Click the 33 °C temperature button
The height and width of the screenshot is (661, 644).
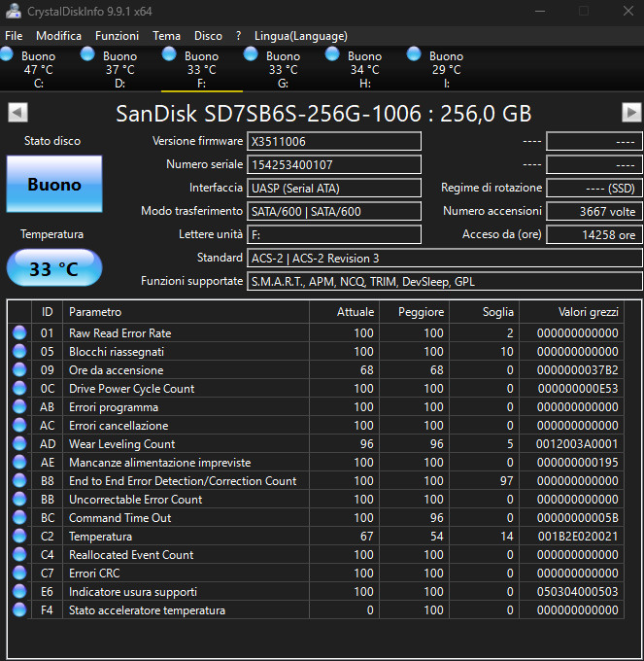pos(54,268)
